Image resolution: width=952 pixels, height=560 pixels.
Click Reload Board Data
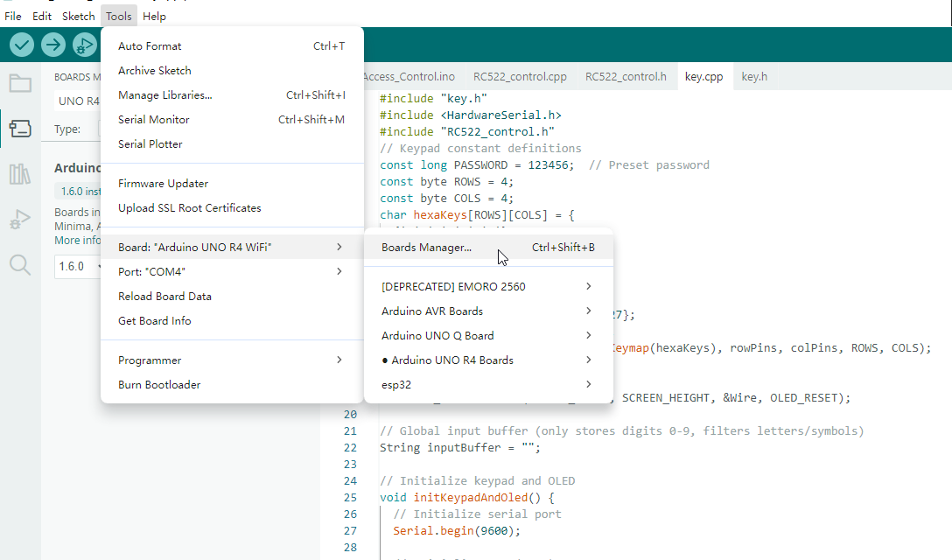232,297
